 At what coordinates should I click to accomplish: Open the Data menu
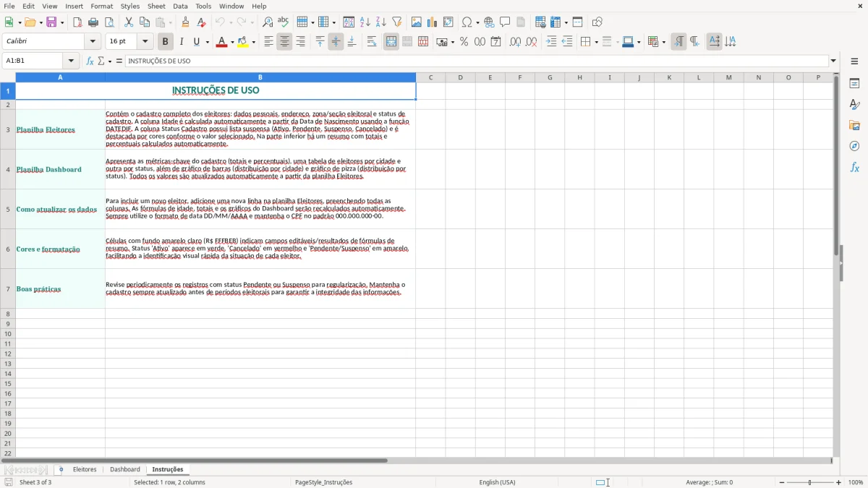(x=180, y=6)
